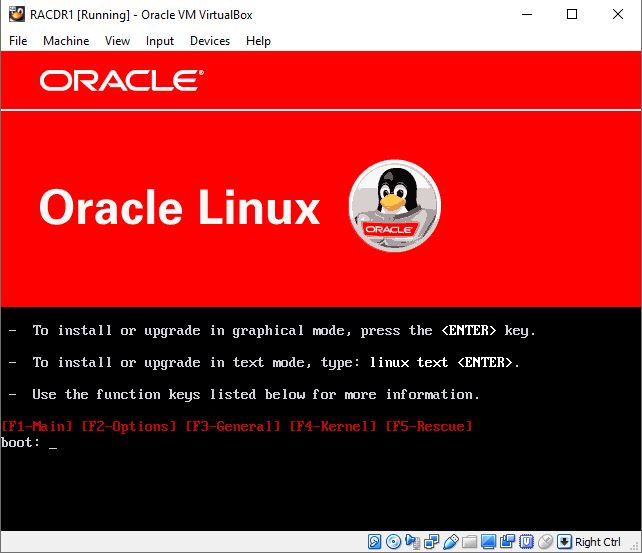Click the keyboard capture arrow icon

(564, 542)
